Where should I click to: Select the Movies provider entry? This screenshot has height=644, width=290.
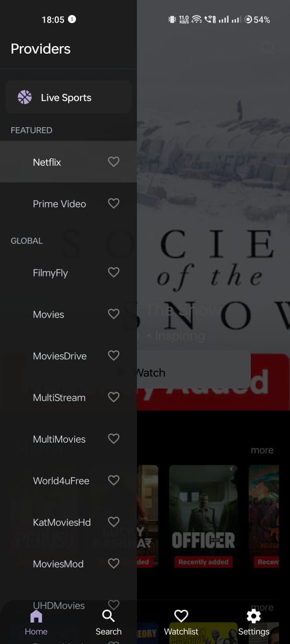[x=68, y=314]
